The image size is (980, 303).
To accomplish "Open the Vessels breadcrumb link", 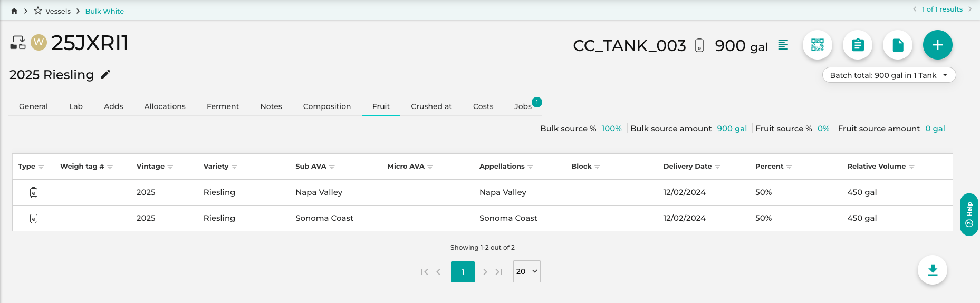I will coord(58,11).
